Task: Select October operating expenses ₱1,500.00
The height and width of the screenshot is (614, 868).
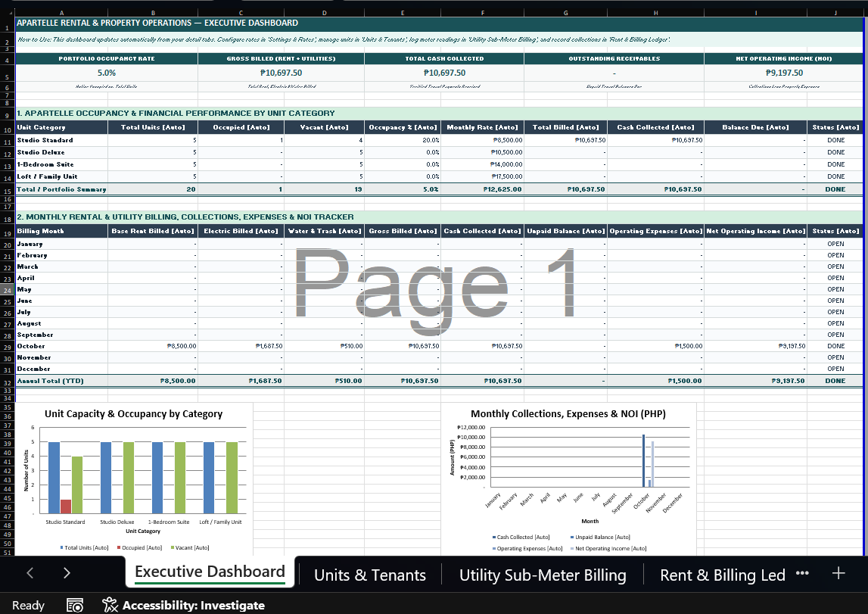Action: [655, 346]
